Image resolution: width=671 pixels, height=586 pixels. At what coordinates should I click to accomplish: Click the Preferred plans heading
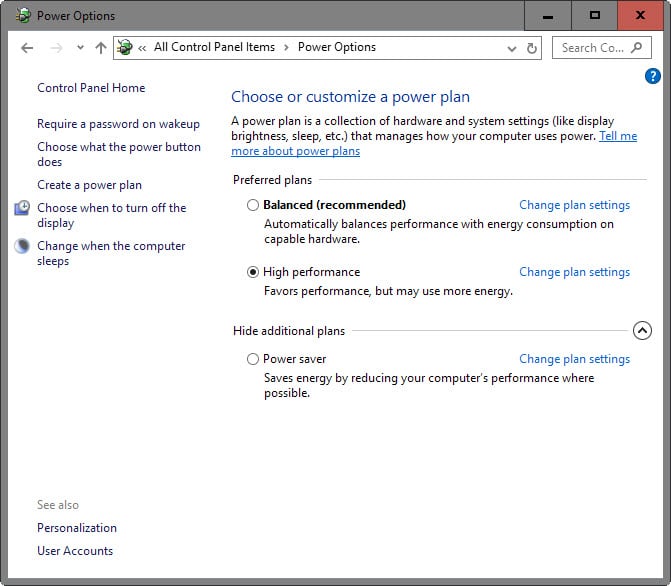(x=273, y=180)
